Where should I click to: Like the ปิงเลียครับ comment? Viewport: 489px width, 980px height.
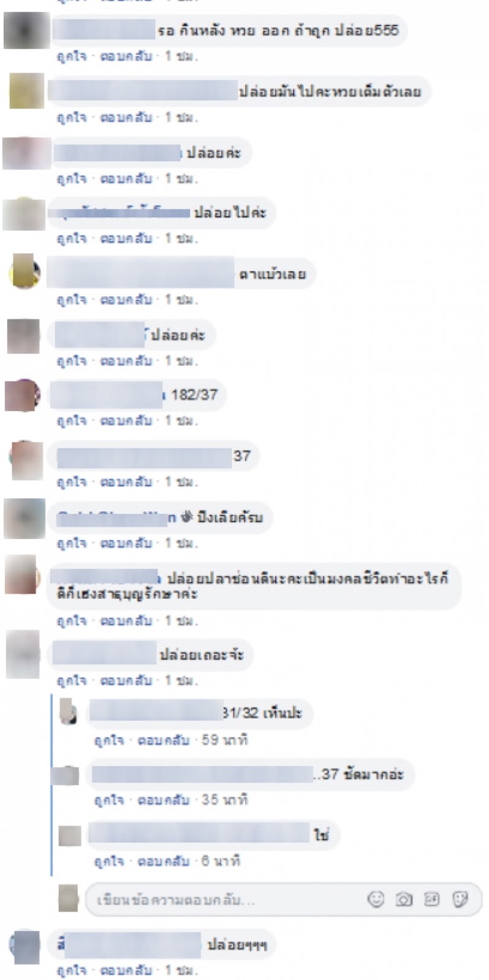(72, 543)
